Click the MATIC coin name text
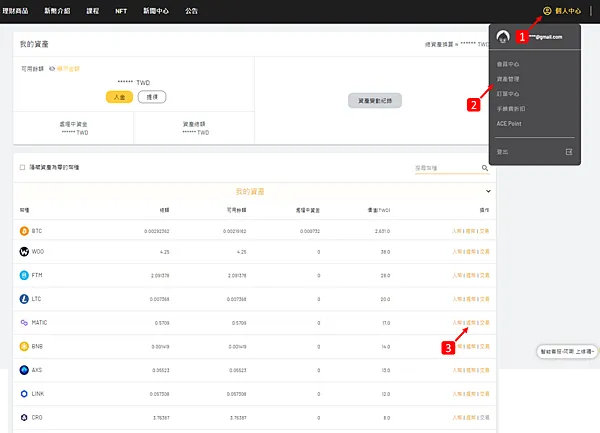The height and width of the screenshot is (433, 600). click(x=39, y=322)
